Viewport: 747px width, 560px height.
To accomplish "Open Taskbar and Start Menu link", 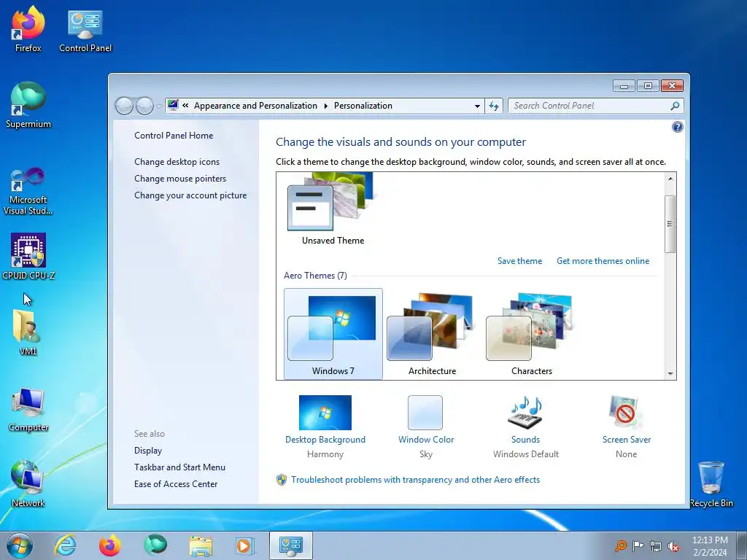I will click(179, 467).
